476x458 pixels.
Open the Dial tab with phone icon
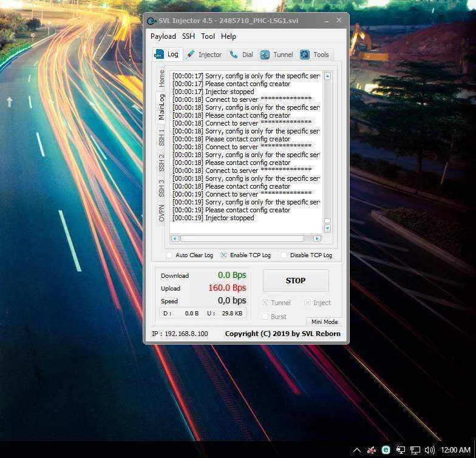pos(242,55)
